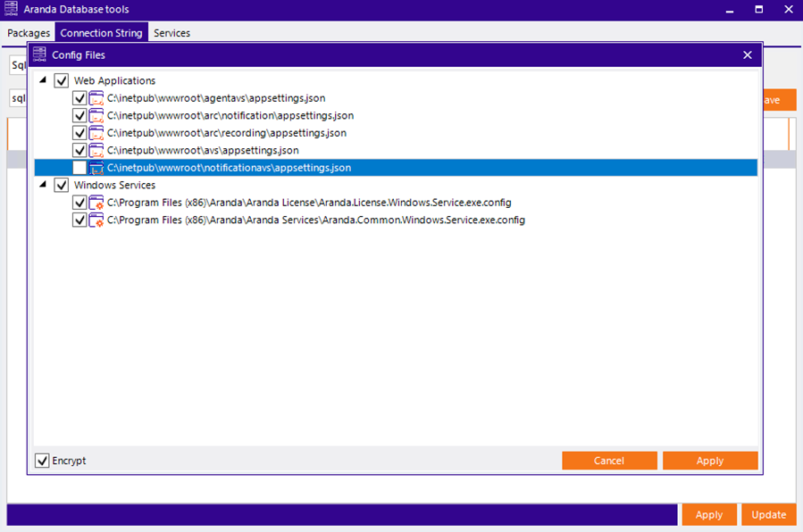Select the Web Applications label
Image resolution: width=803 pixels, height=532 pixels.
click(114, 81)
